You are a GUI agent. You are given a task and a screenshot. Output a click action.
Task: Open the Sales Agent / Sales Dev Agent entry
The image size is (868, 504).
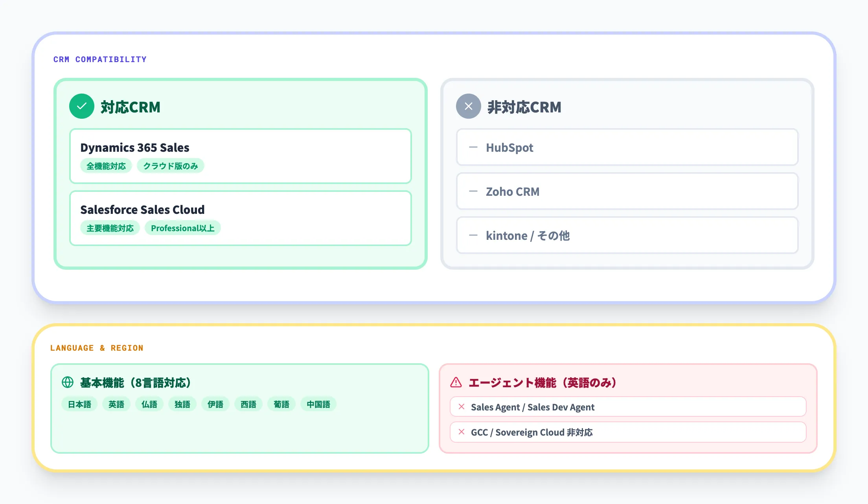click(x=628, y=407)
